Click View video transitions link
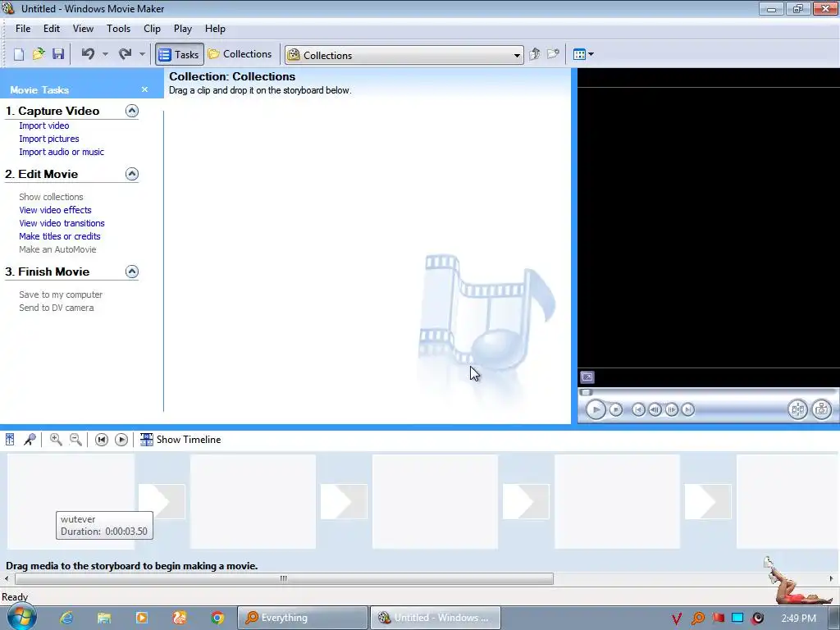The image size is (840, 630). point(62,223)
